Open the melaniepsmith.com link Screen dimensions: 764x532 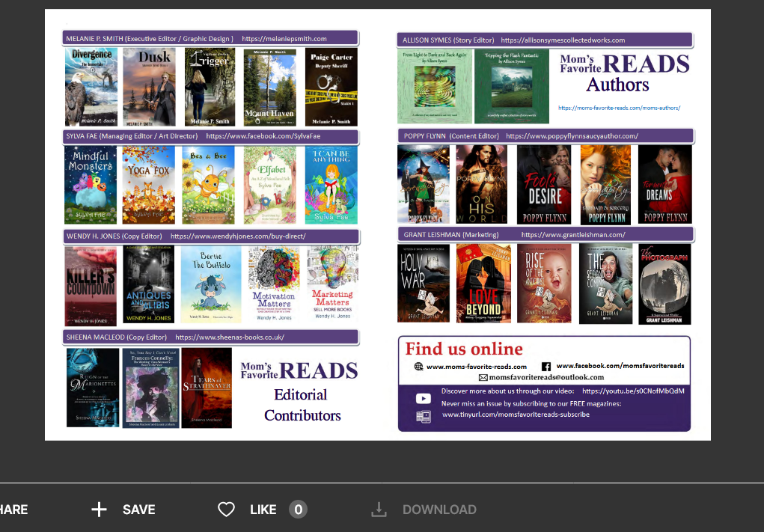(x=284, y=39)
